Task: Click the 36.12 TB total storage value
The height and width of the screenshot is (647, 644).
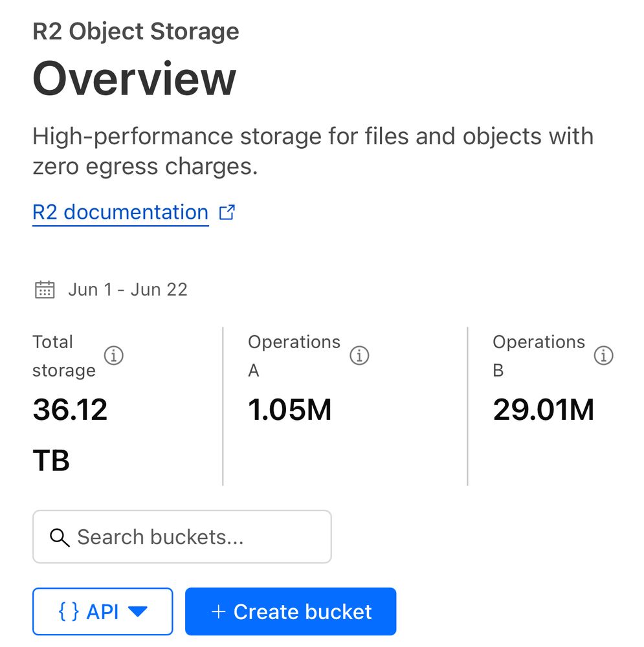Action: pyautogui.click(x=70, y=435)
